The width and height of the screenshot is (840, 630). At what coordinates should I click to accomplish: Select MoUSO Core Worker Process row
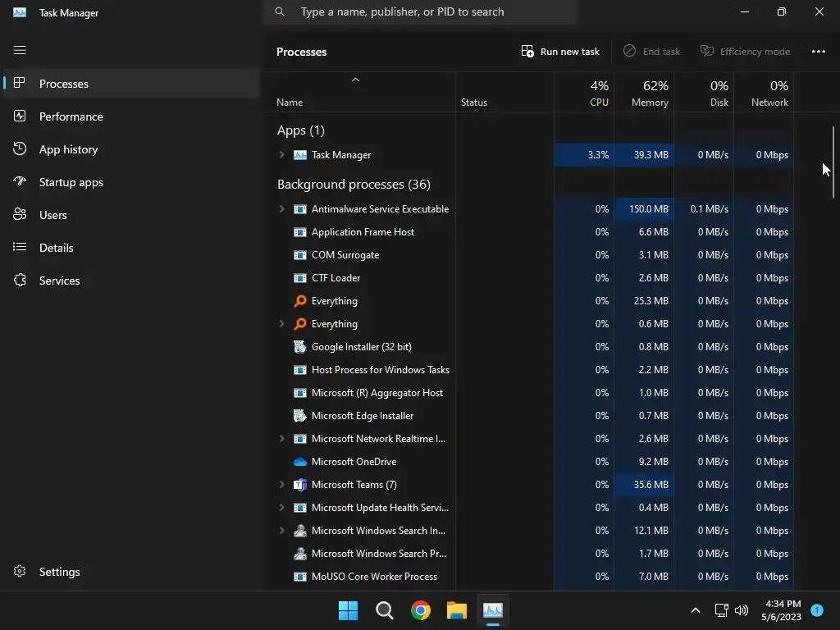[x=529, y=577]
